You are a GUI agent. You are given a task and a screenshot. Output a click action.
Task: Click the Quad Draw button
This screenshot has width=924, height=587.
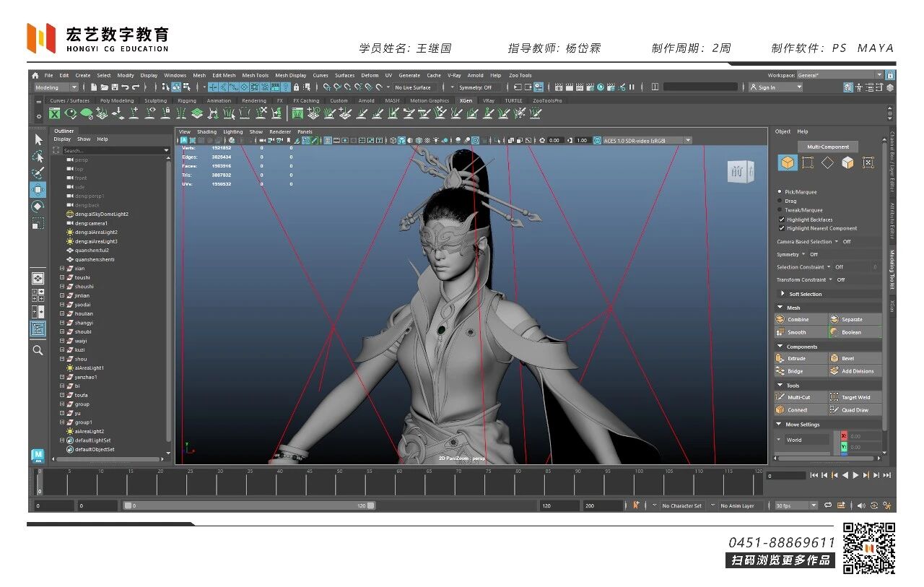[855, 410]
